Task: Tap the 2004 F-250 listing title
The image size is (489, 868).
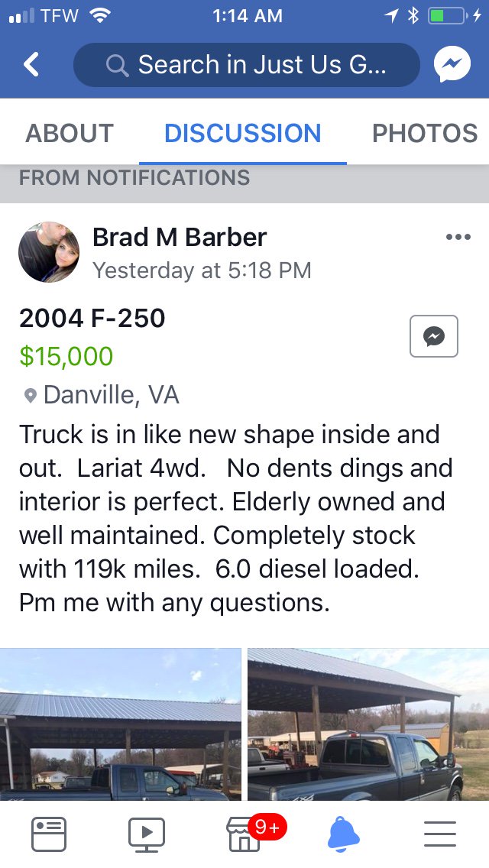Action: coord(92,318)
